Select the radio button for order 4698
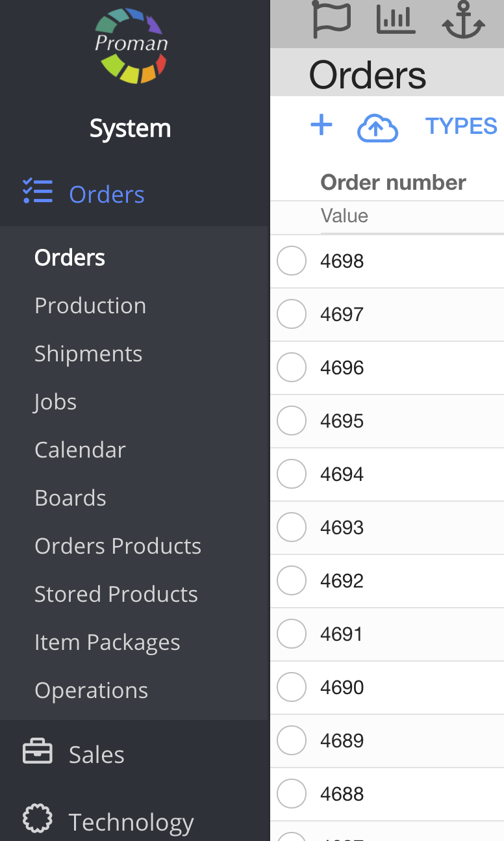504x841 pixels. [292, 261]
